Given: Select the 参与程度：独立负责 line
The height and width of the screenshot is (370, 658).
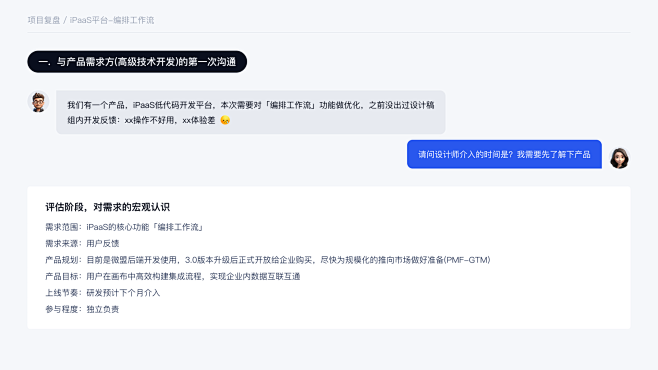Looking at the screenshot, I should click(82, 309).
